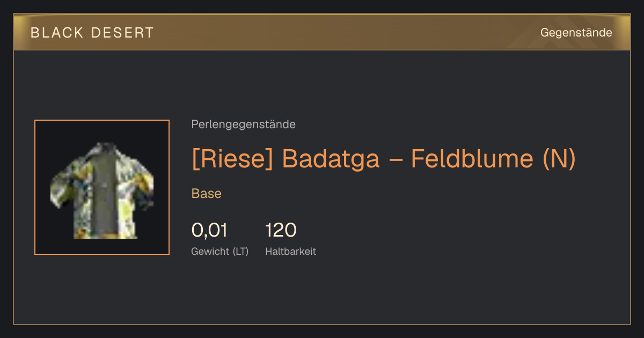
Task: Select the Perlengegenstände category label
Action: point(243,124)
